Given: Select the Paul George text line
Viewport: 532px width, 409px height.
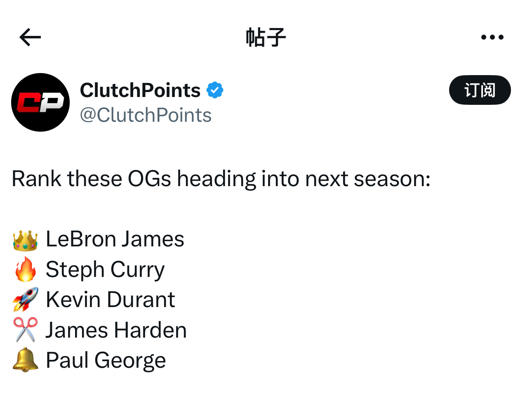Looking at the screenshot, I should (x=106, y=361).
